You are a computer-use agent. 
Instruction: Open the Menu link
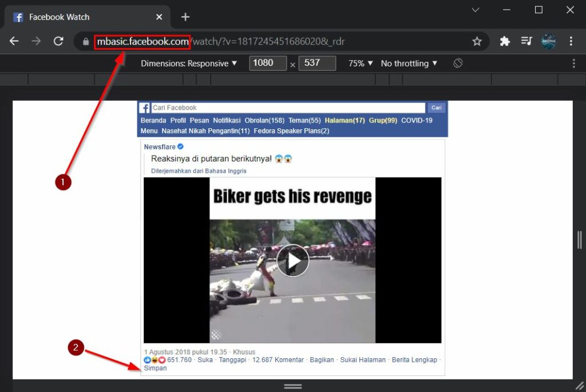[149, 131]
